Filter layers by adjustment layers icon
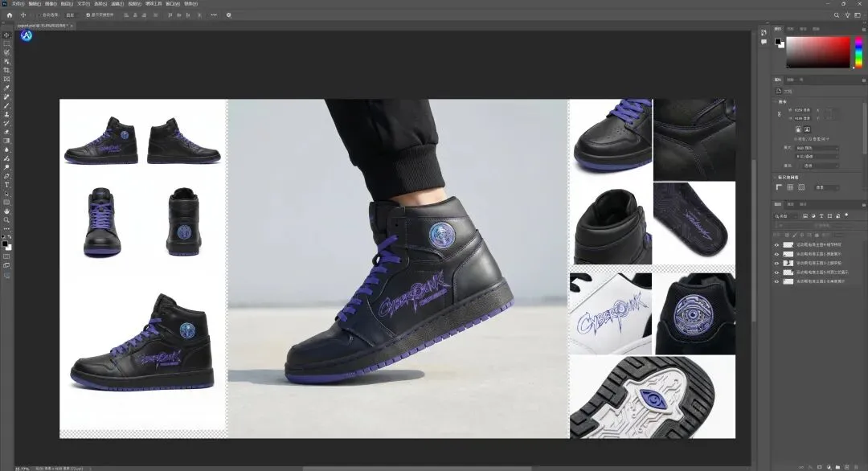This screenshot has height=471, width=868. (x=813, y=216)
